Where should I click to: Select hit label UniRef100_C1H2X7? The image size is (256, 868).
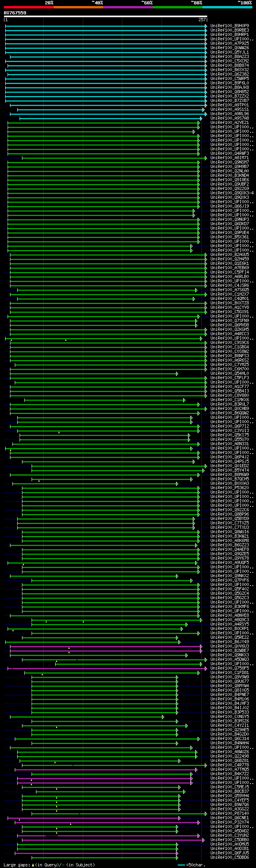click(230, 294)
